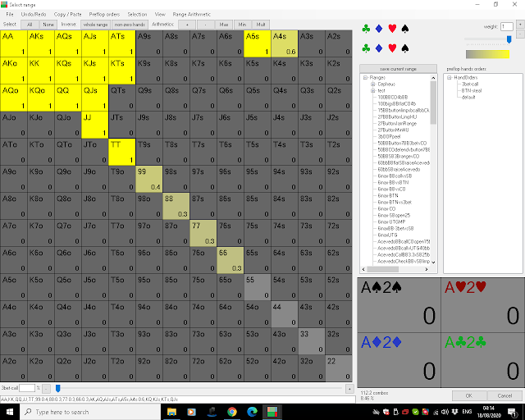This screenshot has height=420, width=525.
Task: Click the Select All button
Action: click(30, 25)
